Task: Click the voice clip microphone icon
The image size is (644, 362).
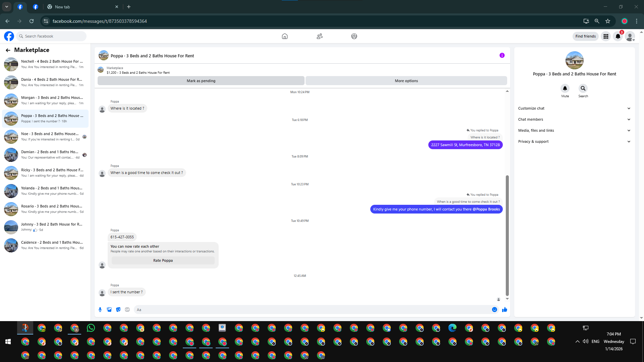Action: pos(100,310)
